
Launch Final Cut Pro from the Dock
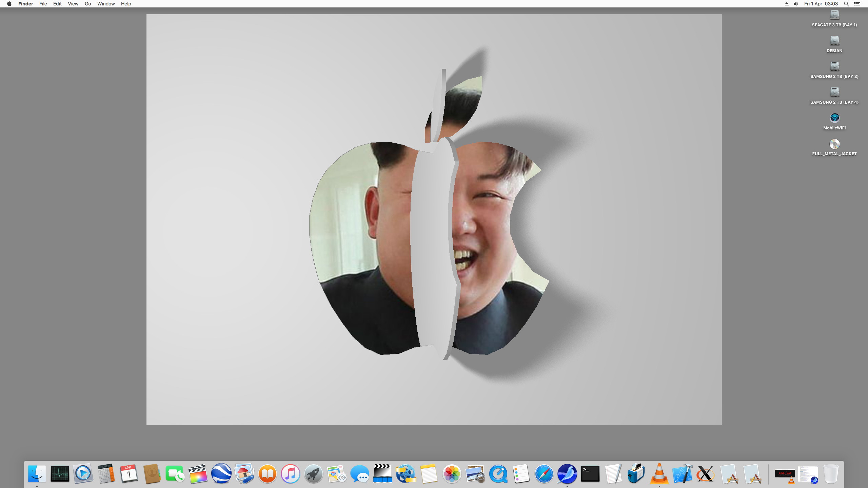[198, 473]
